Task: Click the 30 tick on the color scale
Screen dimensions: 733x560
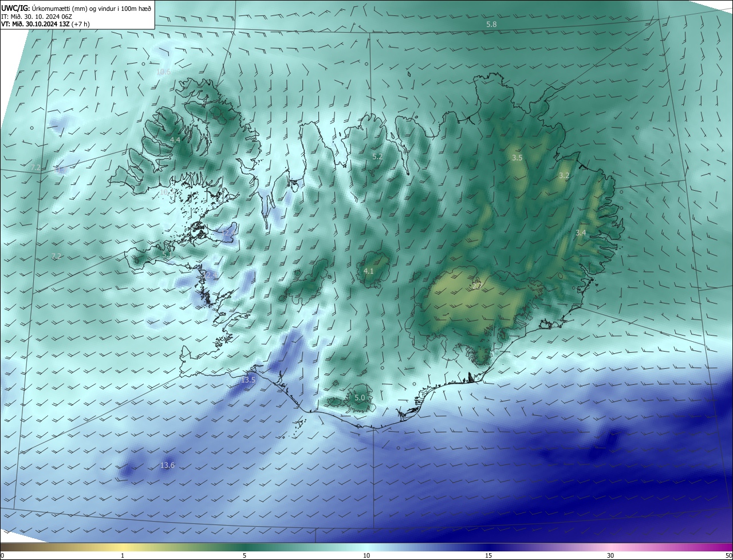Action: 610,555
